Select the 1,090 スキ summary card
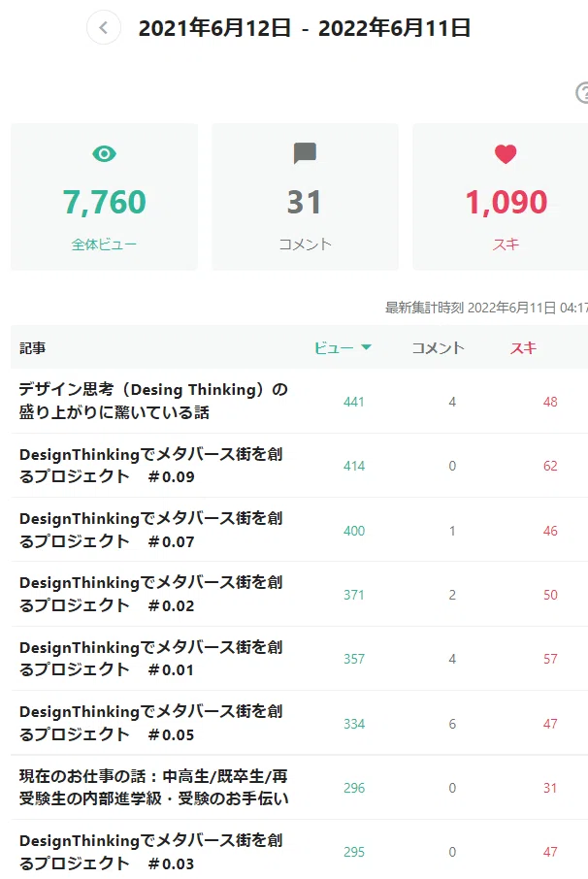Viewport: 588px width, 879px height. pos(501,197)
